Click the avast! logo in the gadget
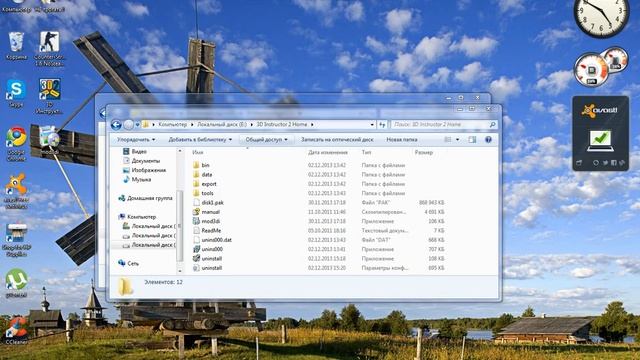Screen dimensions: 640x360 (600, 110)
